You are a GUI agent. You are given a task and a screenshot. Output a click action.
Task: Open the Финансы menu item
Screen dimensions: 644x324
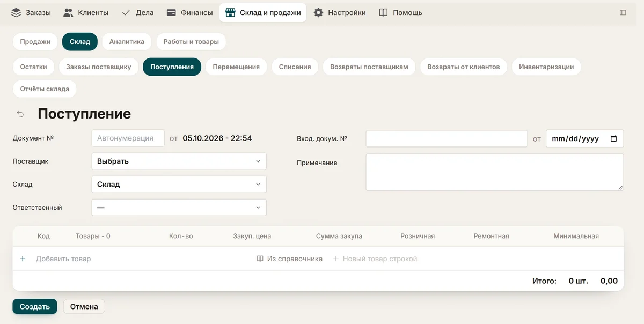(190, 12)
